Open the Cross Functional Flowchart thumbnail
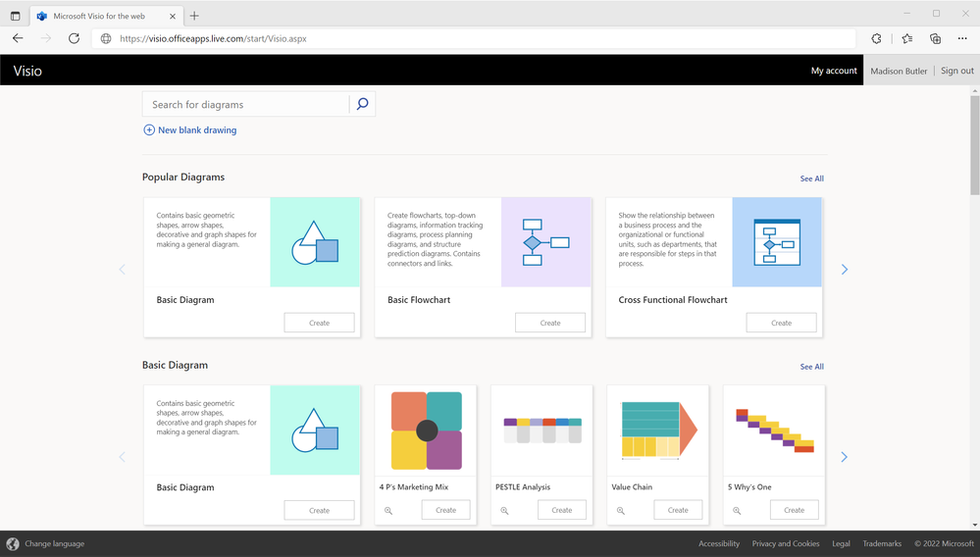 click(x=777, y=242)
